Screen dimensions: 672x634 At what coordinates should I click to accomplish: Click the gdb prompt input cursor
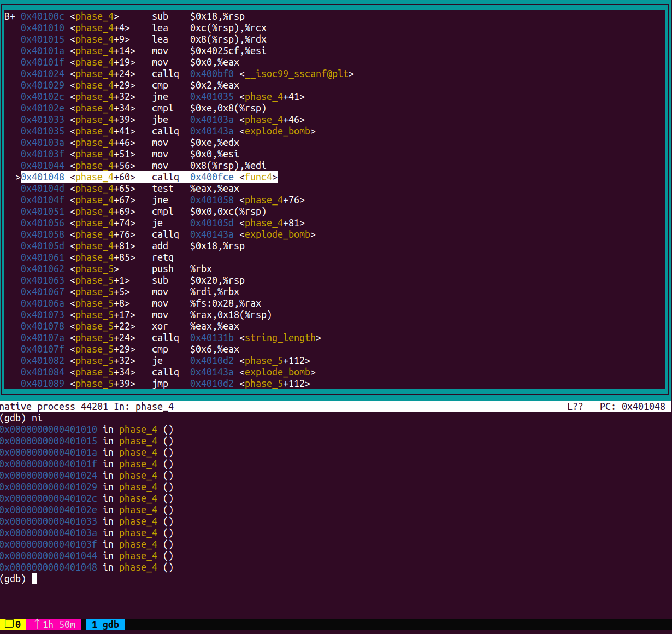click(x=34, y=579)
